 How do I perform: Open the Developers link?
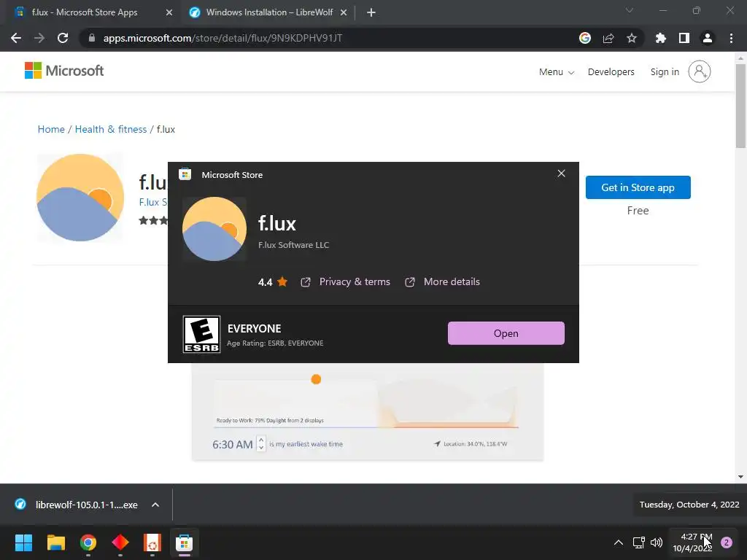[x=611, y=72]
